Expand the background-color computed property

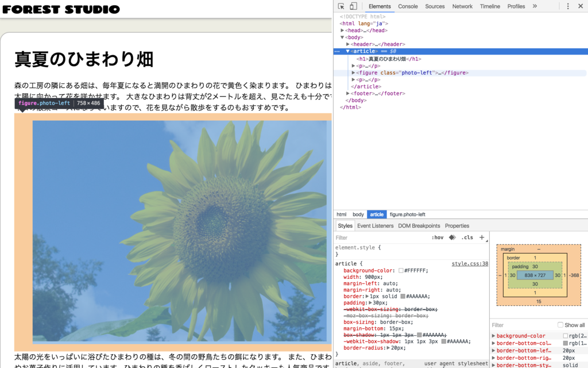pos(494,335)
